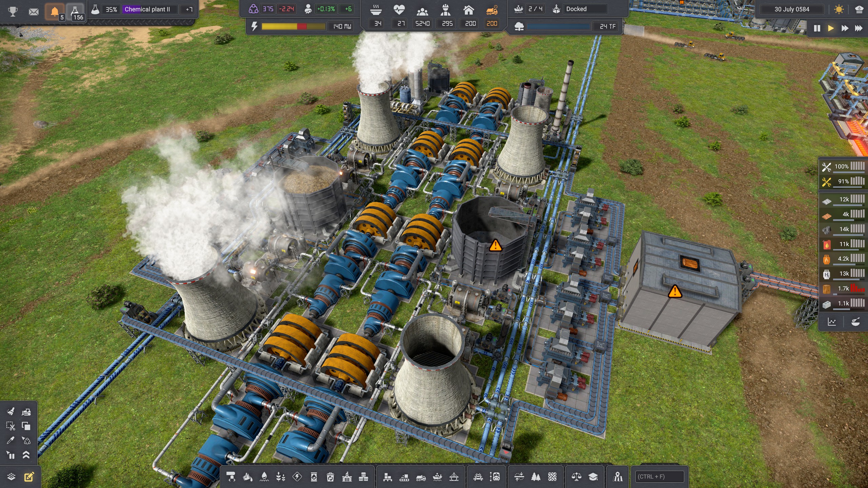The width and height of the screenshot is (868, 488).
Task: Open the electricity buildings menu
Action: 297,477
